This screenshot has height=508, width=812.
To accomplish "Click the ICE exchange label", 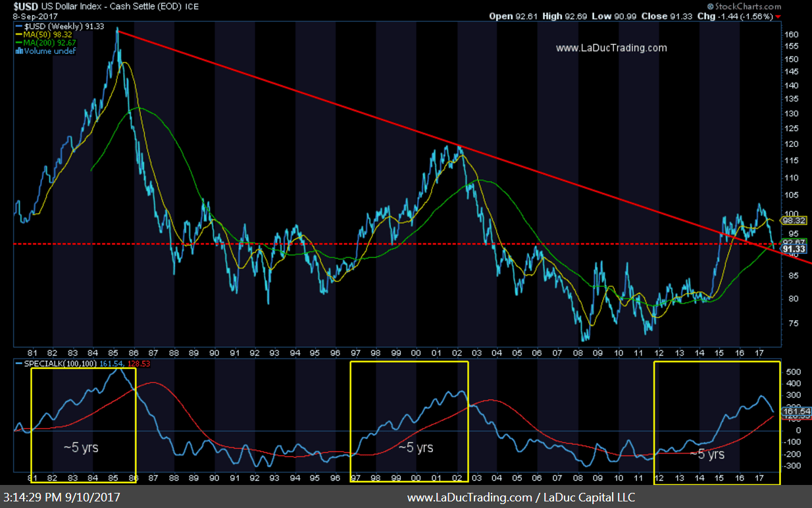I will (x=191, y=6).
